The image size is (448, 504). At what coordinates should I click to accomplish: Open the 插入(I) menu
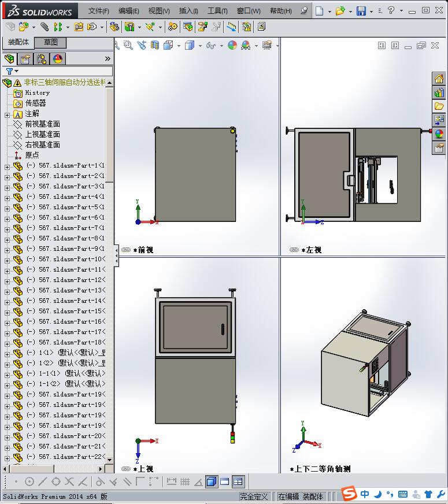188,11
